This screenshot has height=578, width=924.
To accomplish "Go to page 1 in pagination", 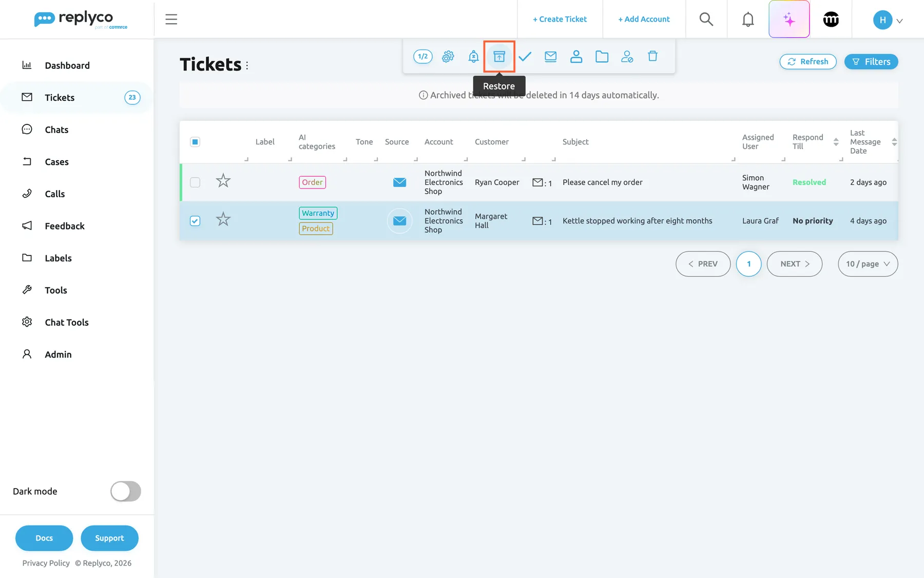I will click(x=748, y=264).
